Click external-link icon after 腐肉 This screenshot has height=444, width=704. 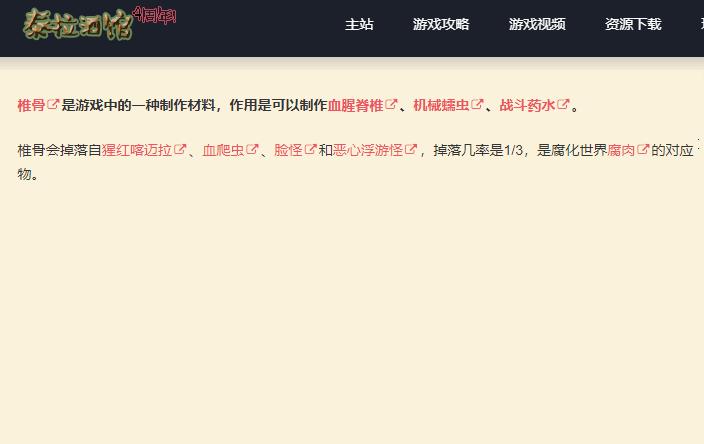point(643,149)
